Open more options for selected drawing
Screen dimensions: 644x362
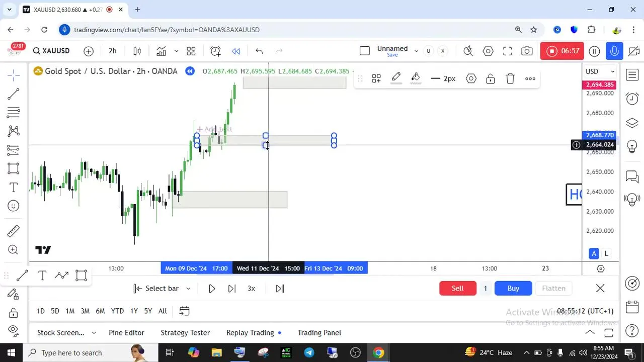(x=530, y=78)
